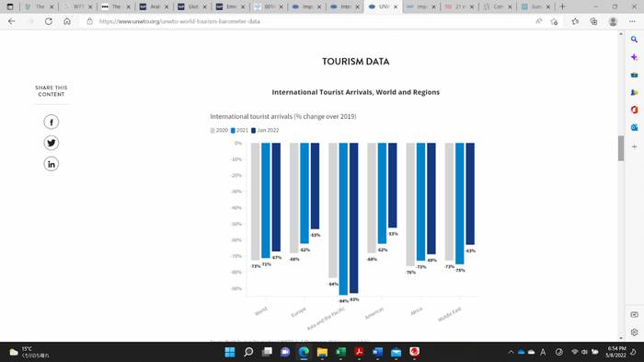
Task: Toggle the 2020 series in chart legend
Action: [x=219, y=131]
